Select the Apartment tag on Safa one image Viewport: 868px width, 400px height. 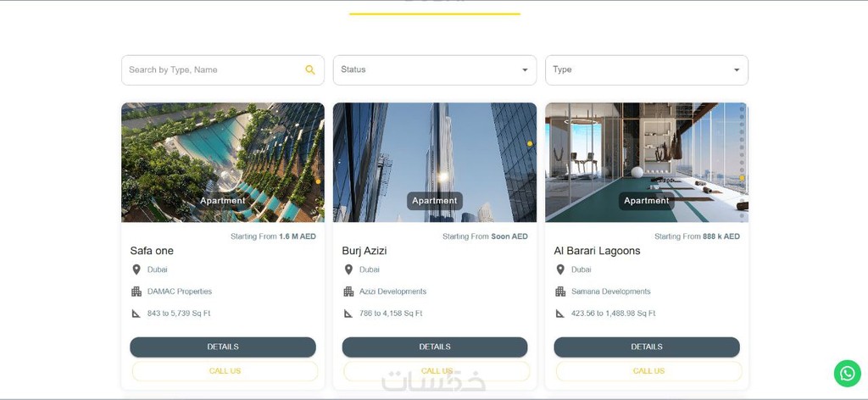pyautogui.click(x=223, y=201)
